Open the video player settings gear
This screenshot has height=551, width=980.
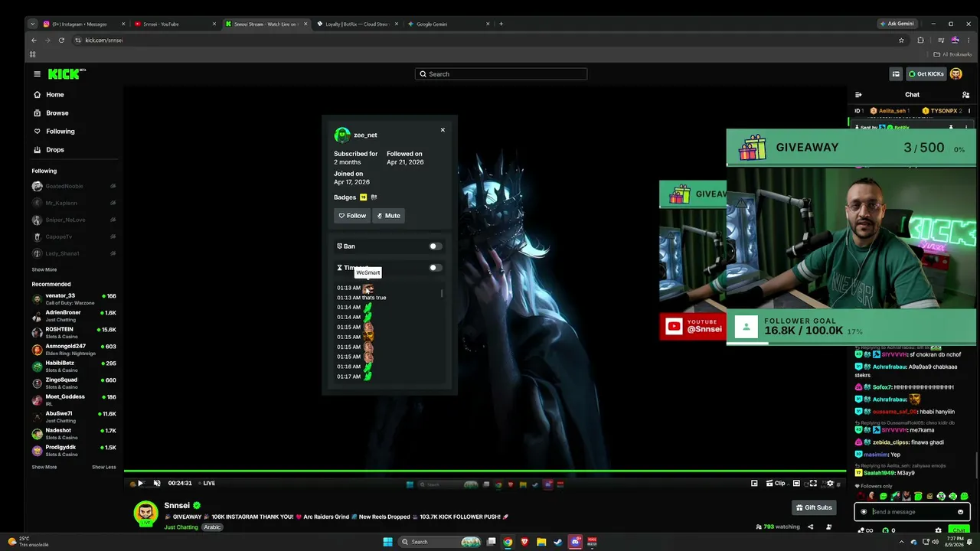click(x=830, y=484)
